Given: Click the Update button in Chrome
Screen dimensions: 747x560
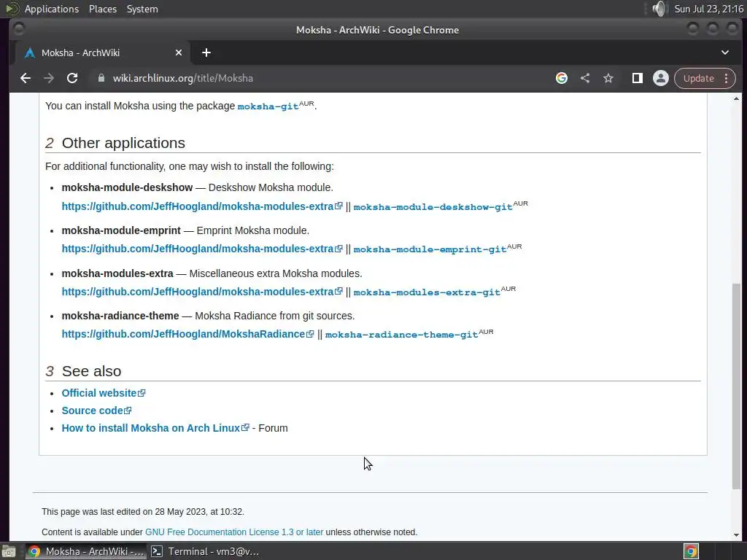Looking at the screenshot, I should pos(698,78).
